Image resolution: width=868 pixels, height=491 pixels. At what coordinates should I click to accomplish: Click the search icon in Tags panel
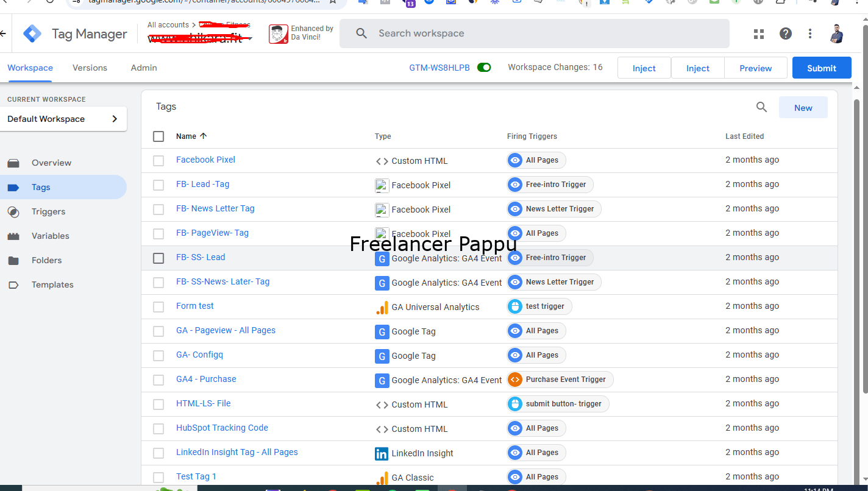(x=761, y=107)
